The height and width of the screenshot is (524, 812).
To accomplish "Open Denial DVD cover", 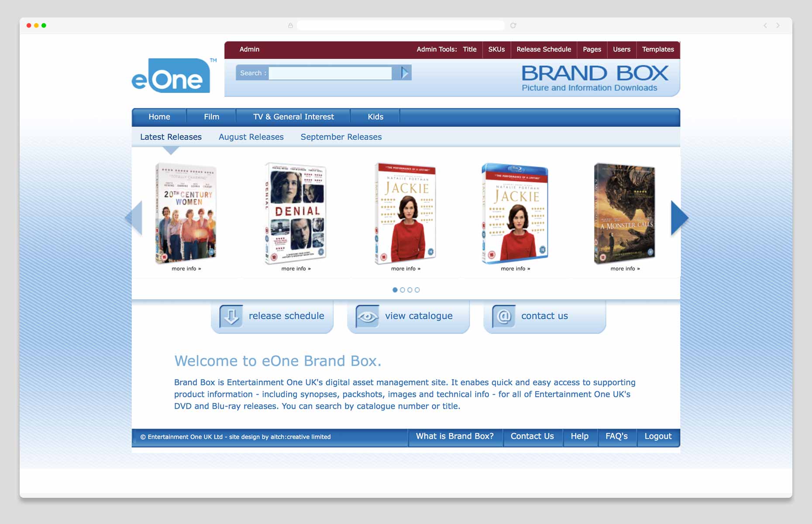I will click(296, 213).
